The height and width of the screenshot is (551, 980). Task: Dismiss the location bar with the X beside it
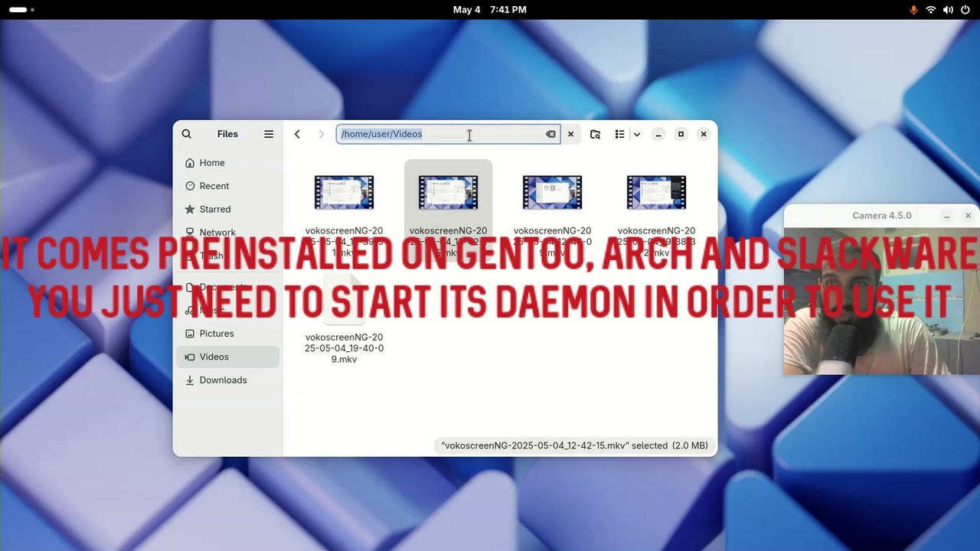point(570,134)
